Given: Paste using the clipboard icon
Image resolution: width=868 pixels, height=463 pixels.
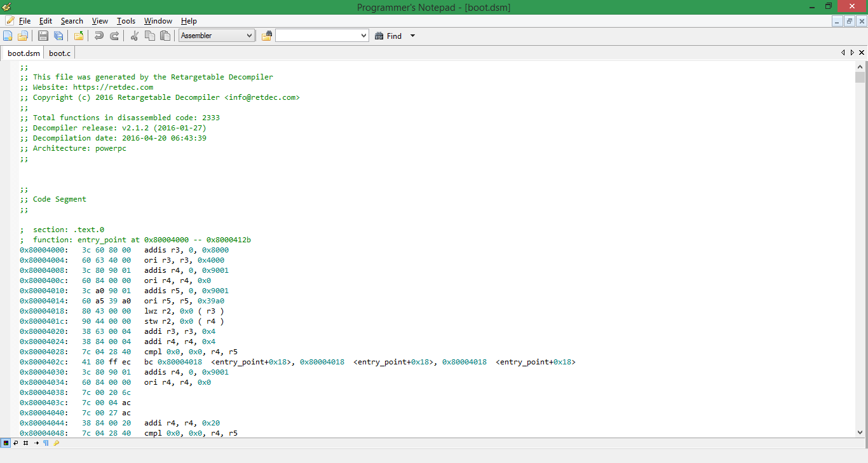Looking at the screenshot, I should click(165, 36).
